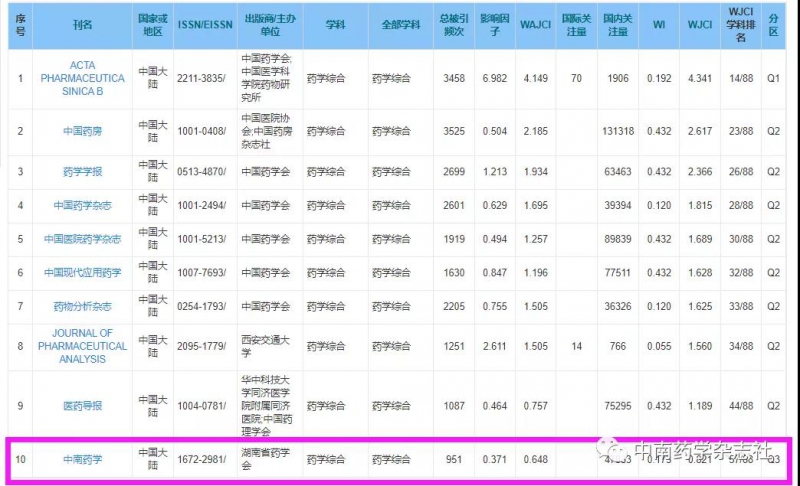The image size is (800, 486).
Task: Click domestic attention value 63463
Action: click(617, 171)
